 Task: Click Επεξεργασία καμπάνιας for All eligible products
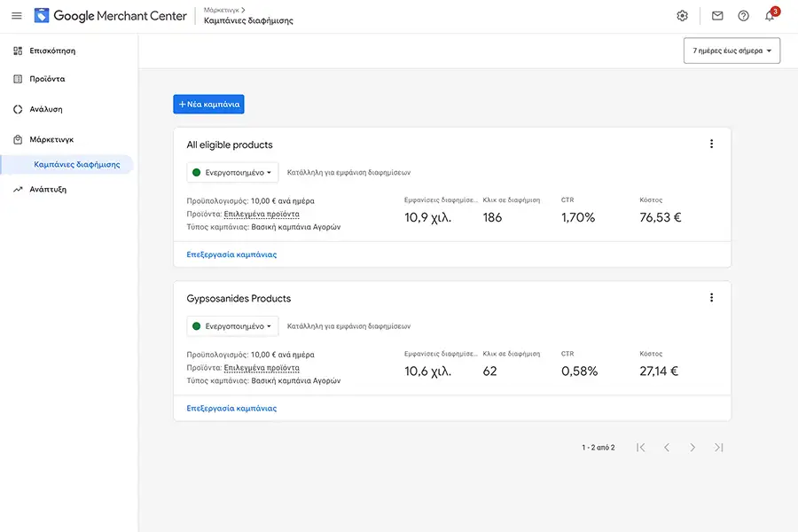pos(231,254)
